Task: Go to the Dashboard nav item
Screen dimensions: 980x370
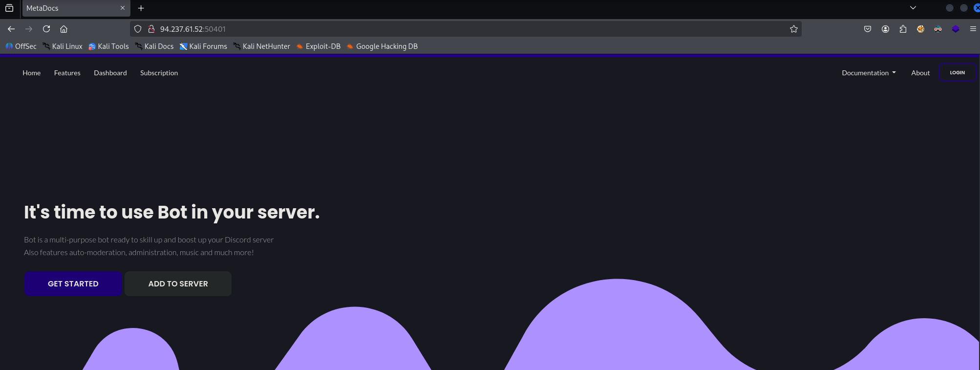Action: (x=110, y=73)
